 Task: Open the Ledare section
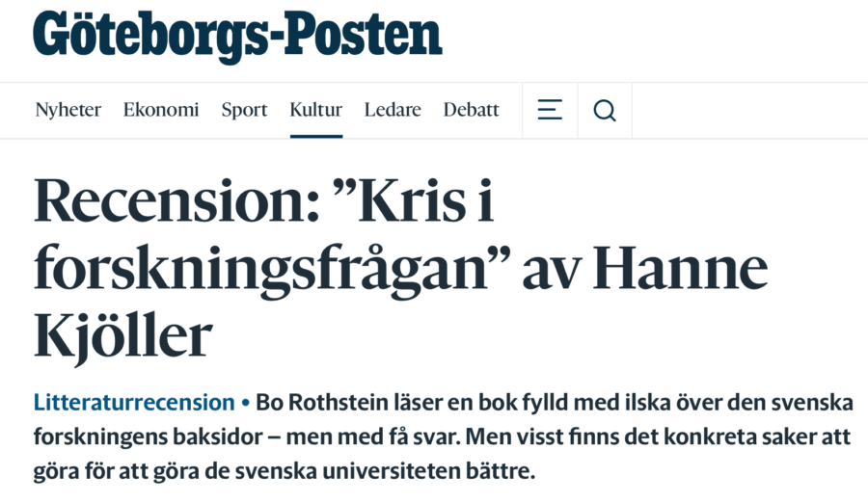click(x=393, y=110)
